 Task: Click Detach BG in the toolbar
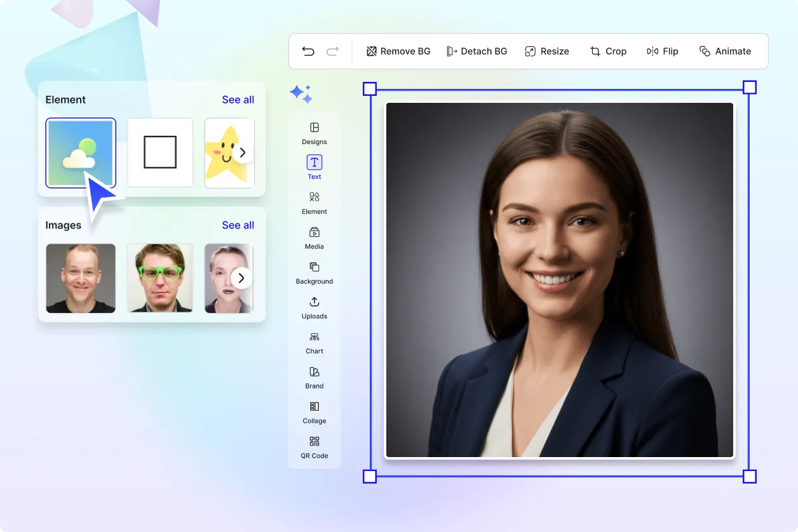[477, 51]
